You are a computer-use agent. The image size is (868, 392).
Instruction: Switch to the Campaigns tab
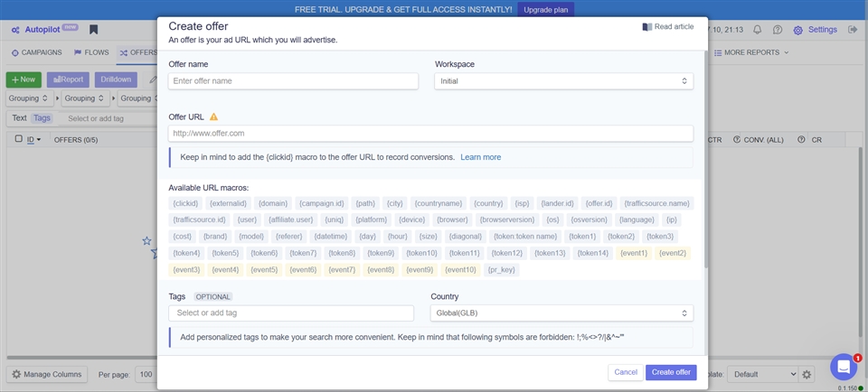pyautogui.click(x=37, y=53)
